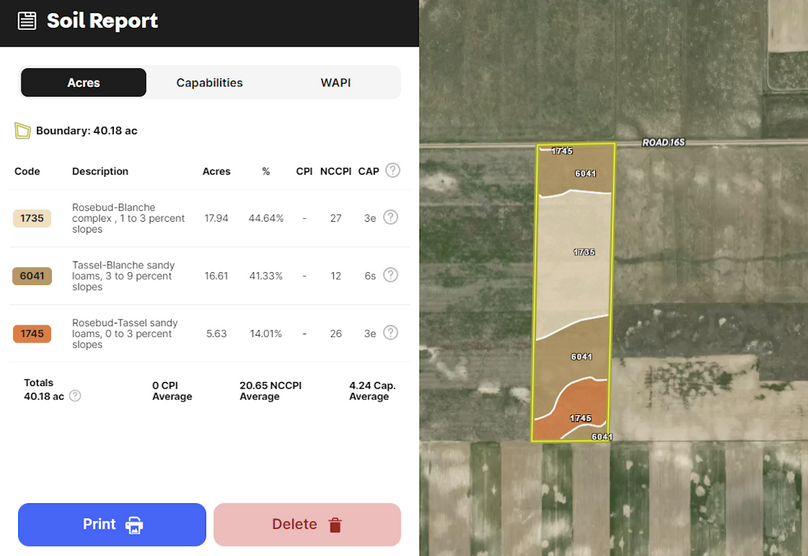
Task: Show help for soil code 6041 row
Action: (391, 275)
